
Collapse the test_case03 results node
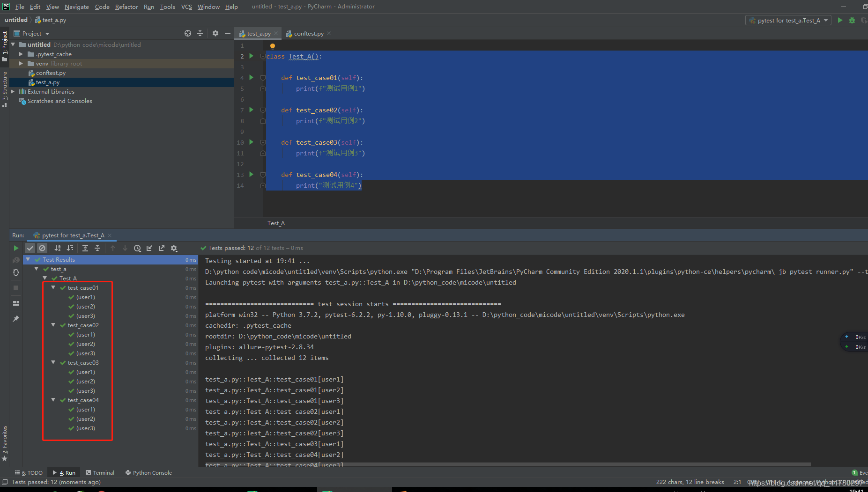click(53, 362)
